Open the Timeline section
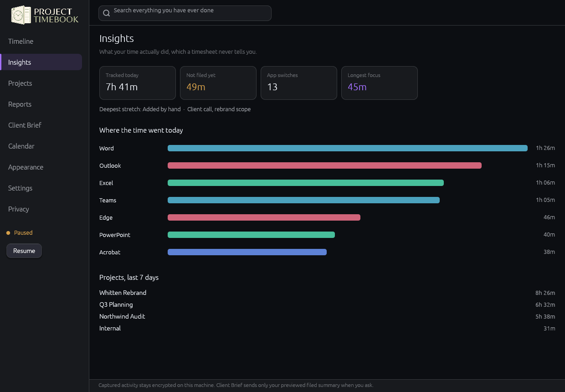Screen dimensions: 565x392 pyautogui.click(x=41, y=41)
